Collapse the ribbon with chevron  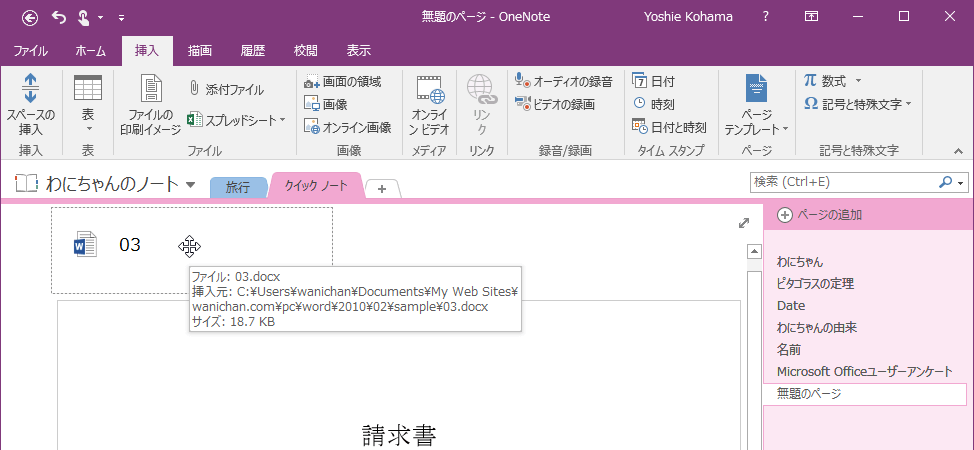(x=958, y=150)
